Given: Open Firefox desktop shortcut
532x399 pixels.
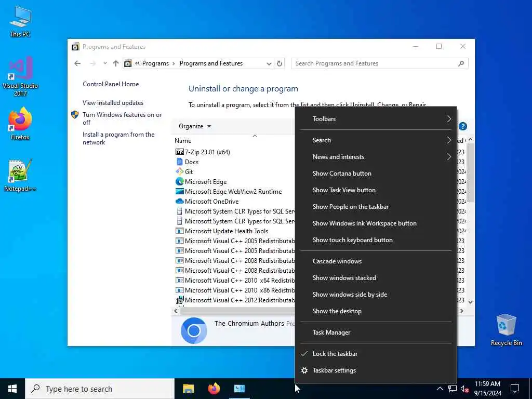Looking at the screenshot, I should [20, 124].
